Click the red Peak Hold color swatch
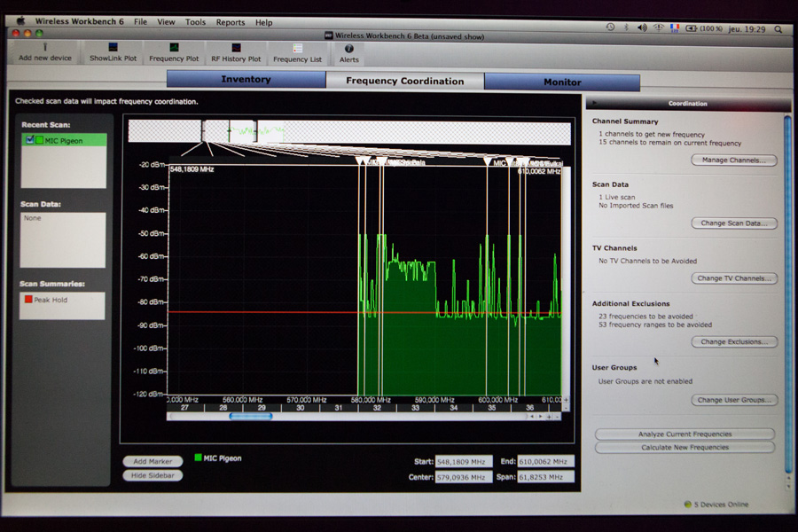This screenshot has height=532, width=798. (28, 300)
